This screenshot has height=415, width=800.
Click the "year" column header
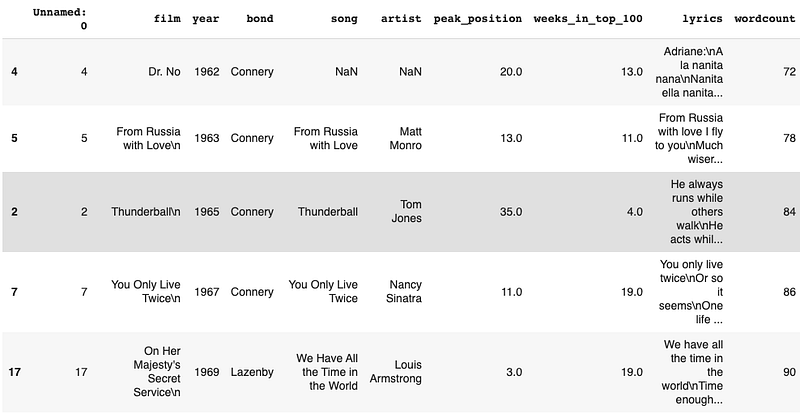pyautogui.click(x=207, y=20)
